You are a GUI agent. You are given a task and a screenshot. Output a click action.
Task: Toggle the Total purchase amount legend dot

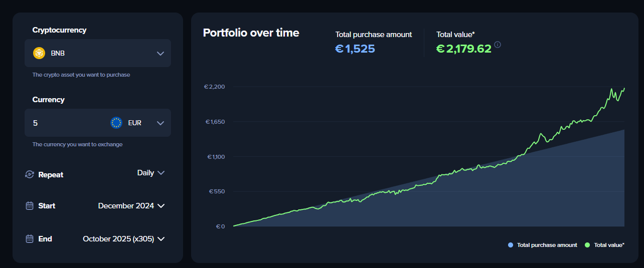pyautogui.click(x=511, y=245)
